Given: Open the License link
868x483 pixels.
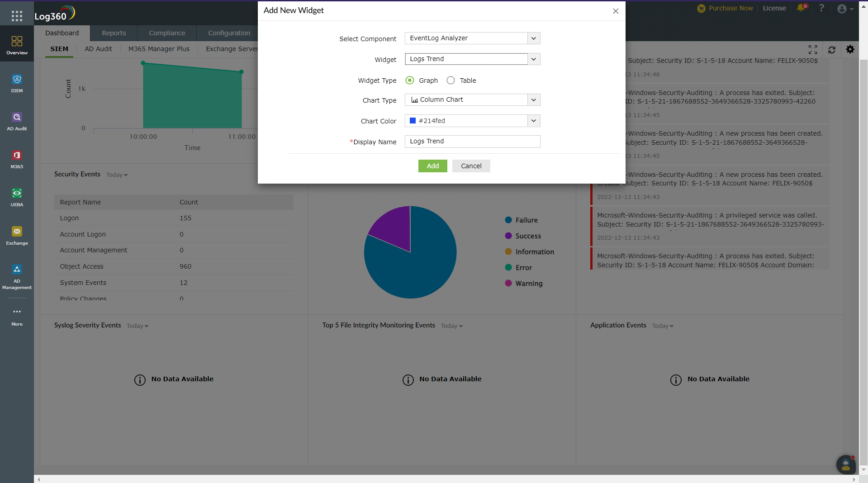Looking at the screenshot, I should (x=774, y=8).
